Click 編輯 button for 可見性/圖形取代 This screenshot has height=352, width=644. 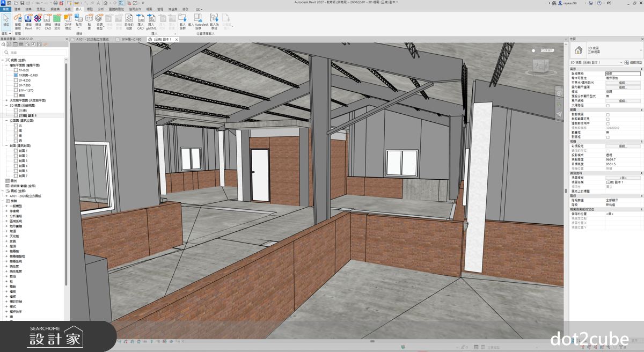pos(623,82)
